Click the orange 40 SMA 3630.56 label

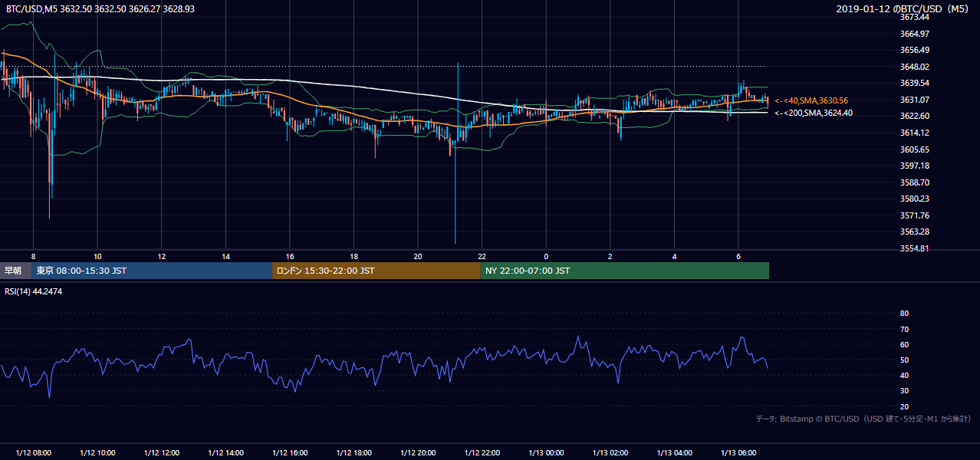click(811, 100)
